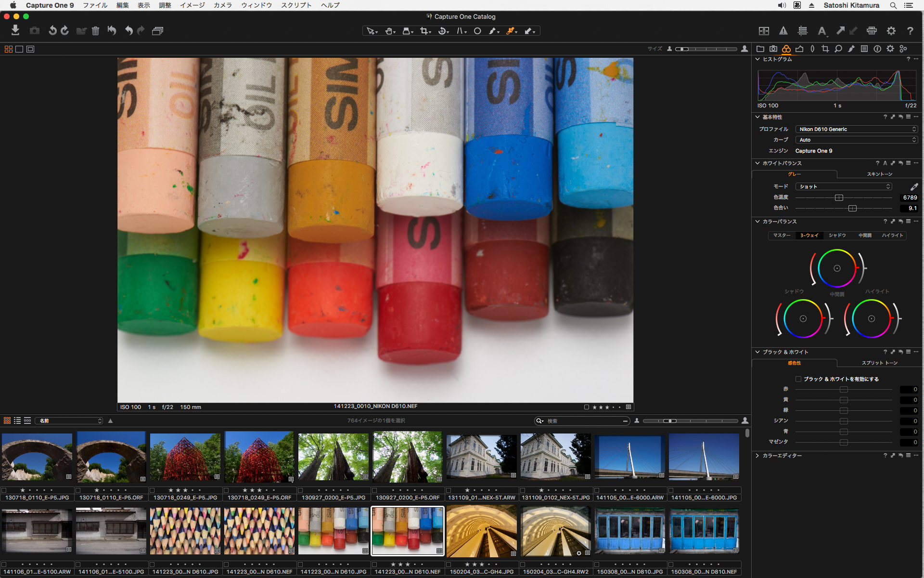Open the イメージ menu

(192, 5)
